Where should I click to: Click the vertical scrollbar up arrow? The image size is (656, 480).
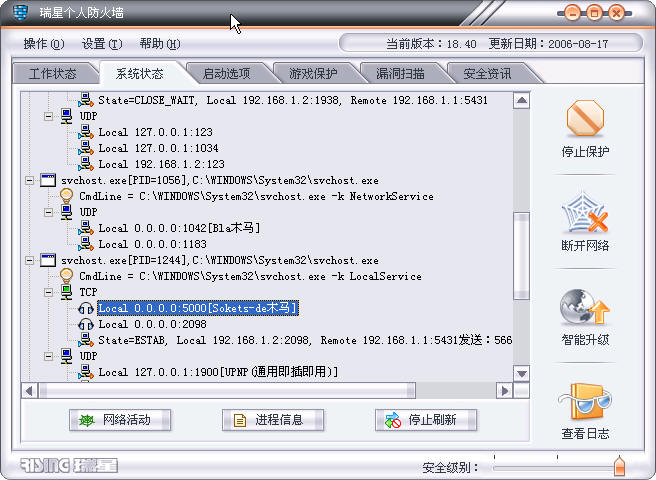click(x=522, y=100)
